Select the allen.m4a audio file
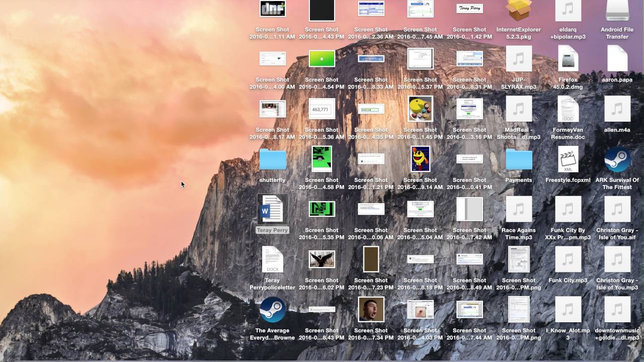This screenshot has width=644, height=362. point(617,109)
